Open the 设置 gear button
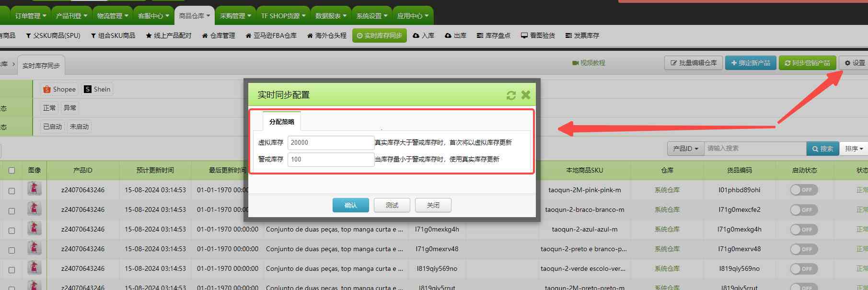The image size is (868, 290). point(855,63)
